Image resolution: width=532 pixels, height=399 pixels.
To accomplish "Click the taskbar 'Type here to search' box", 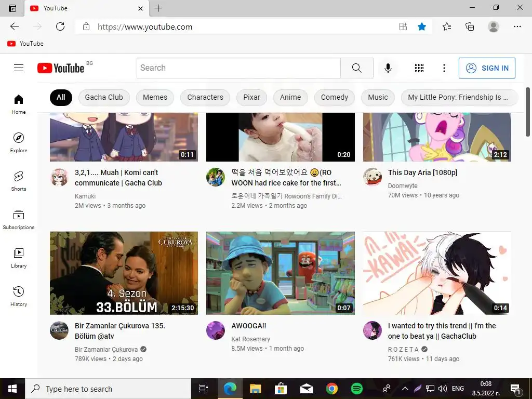I will [x=108, y=389].
